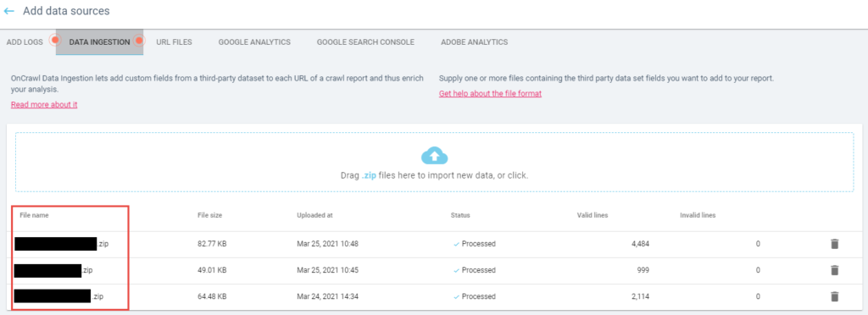Open Get help about the file format
This screenshot has width=868, height=315.
(x=491, y=93)
